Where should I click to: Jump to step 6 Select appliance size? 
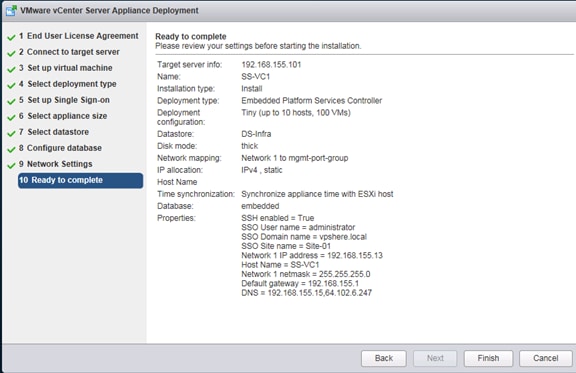tap(63, 116)
